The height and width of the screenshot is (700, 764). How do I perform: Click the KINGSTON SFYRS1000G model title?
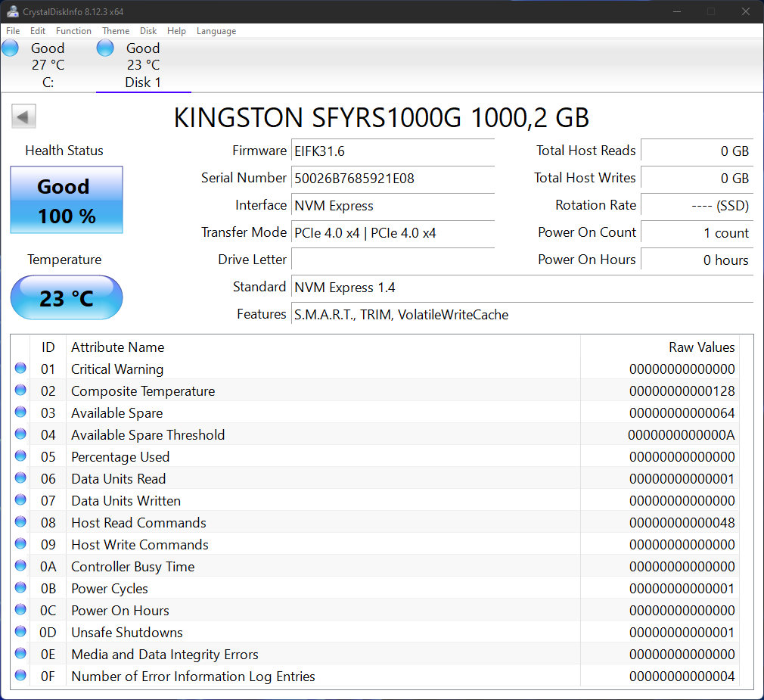(381, 117)
